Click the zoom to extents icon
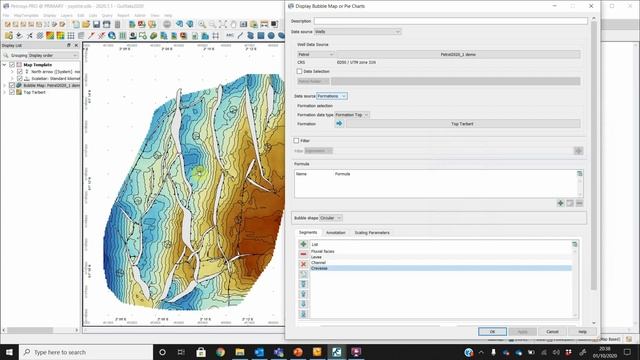 point(222,24)
